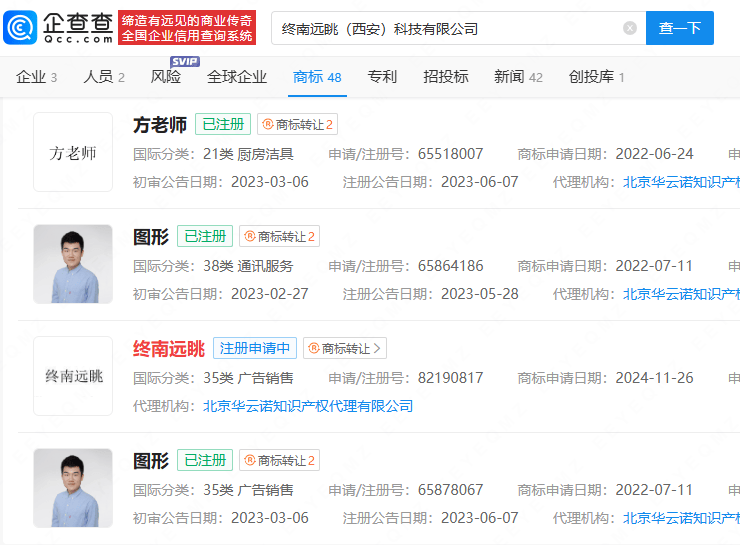Click the 查一下 search button

tap(680, 28)
